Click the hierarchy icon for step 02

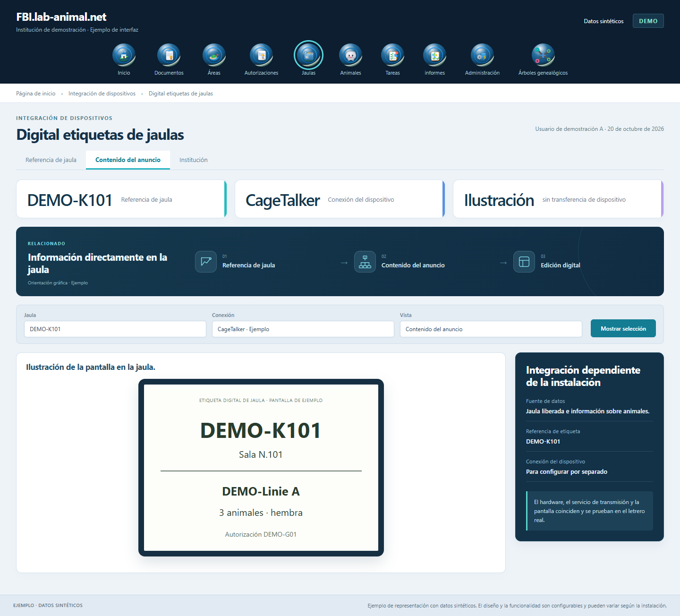click(365, 262)
